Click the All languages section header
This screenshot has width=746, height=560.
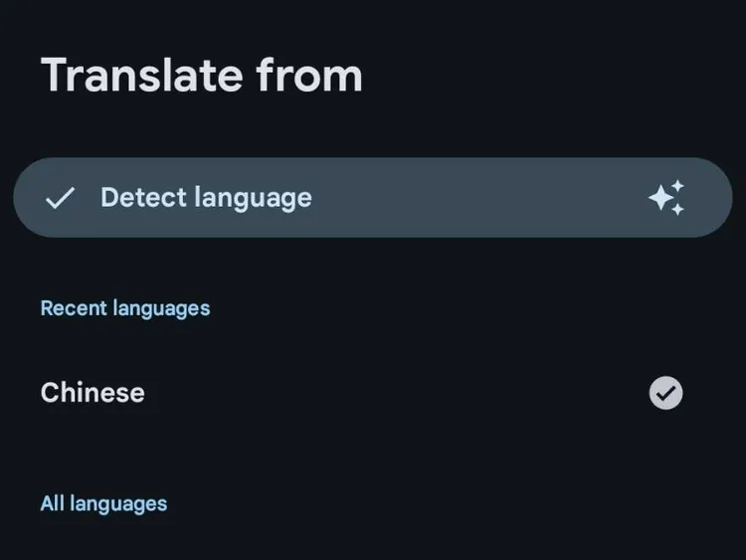coord(103,503)
